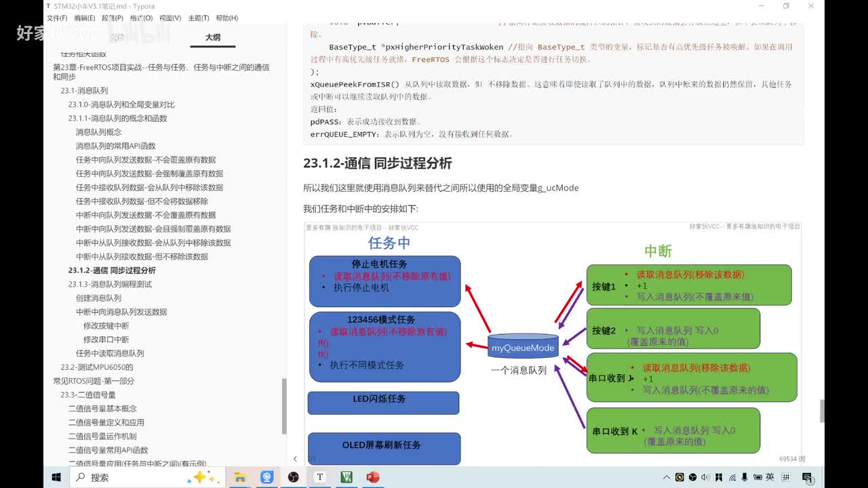Go to 常见RTOS问题-第一部分 outline heading

[94, 381]
